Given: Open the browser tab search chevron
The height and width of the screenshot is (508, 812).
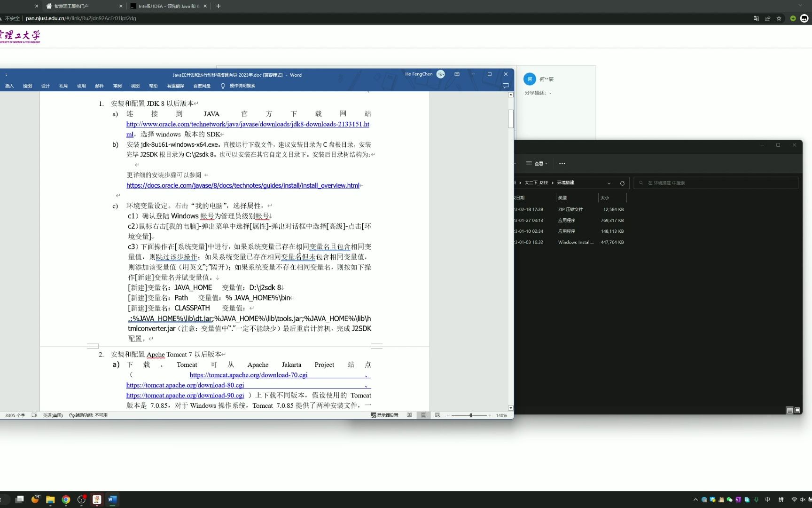Looking at the screenshot, I should click(x=800, y=6).
